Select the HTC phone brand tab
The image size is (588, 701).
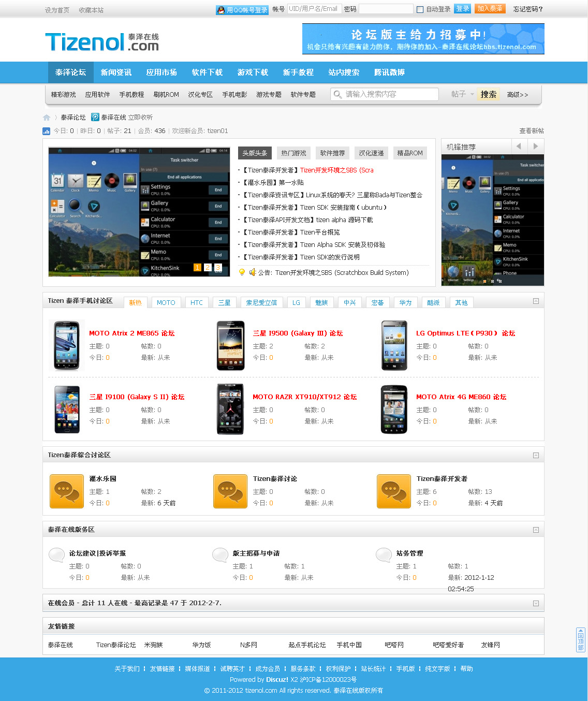pos(197,302)
